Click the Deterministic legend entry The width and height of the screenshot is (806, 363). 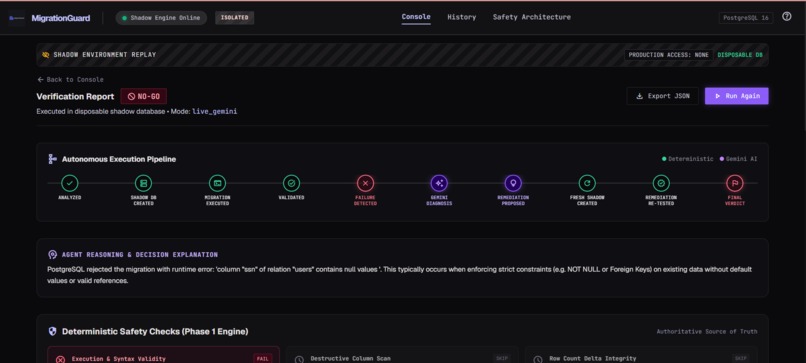click(x=687, y=159)
